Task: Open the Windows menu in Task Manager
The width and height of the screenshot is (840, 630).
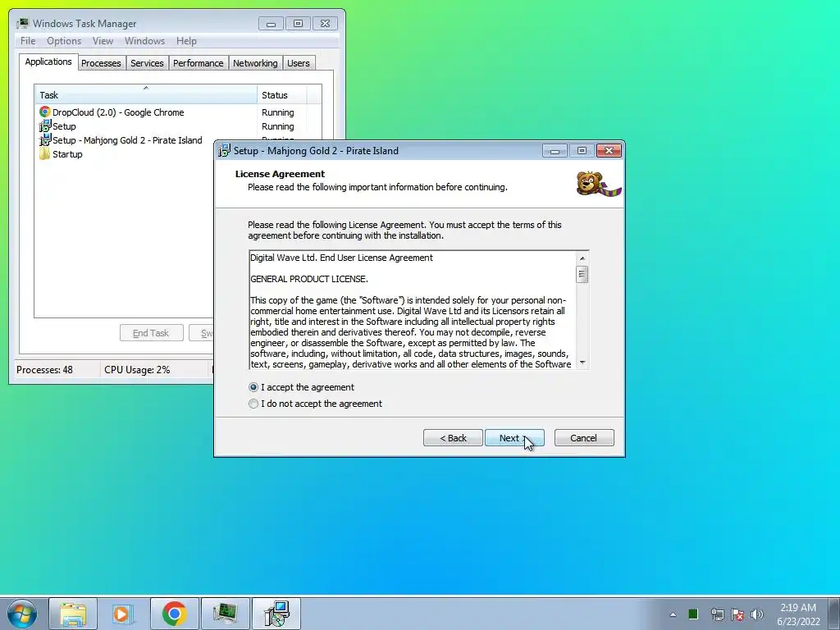Action: (x=144, y=41)
